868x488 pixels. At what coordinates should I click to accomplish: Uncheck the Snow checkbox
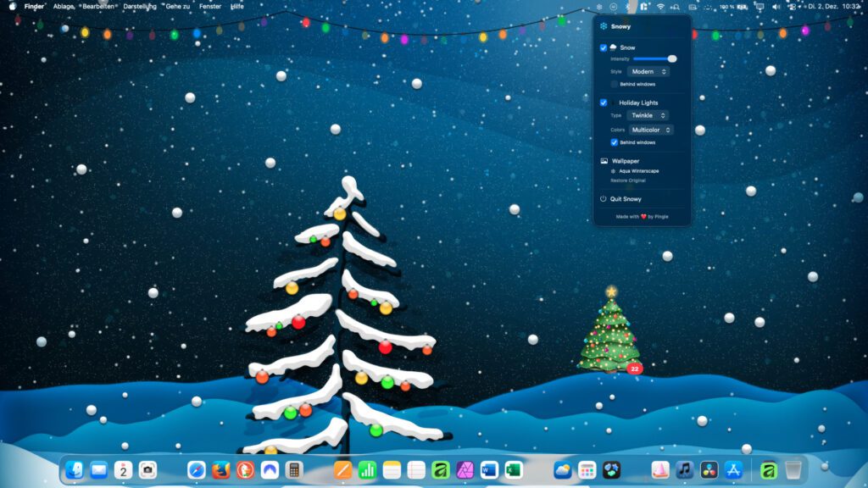603,47
